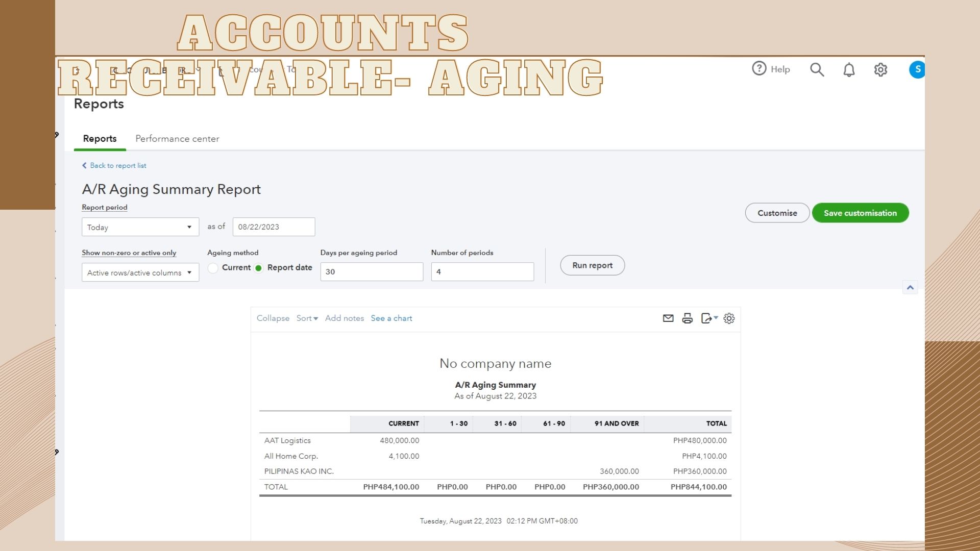The height and width of the screenshot is (551, 980).
Task: Open report settings gear icon
Action: pos(729,318)
